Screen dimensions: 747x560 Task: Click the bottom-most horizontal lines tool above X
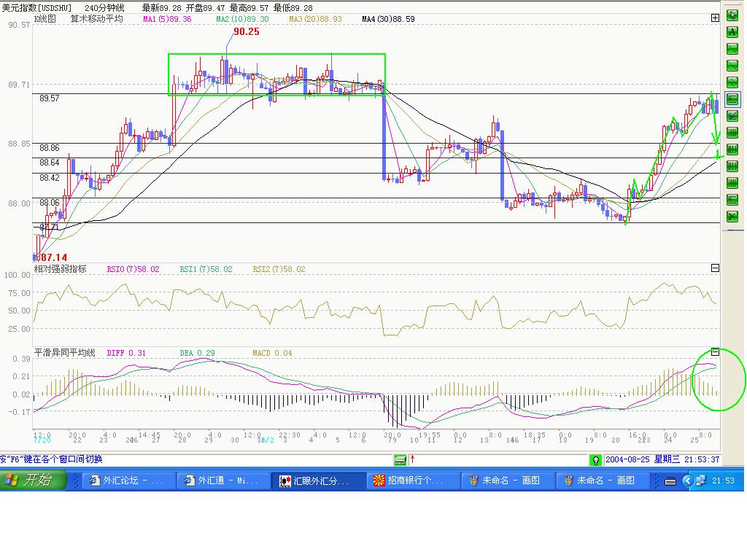(732, 200)
